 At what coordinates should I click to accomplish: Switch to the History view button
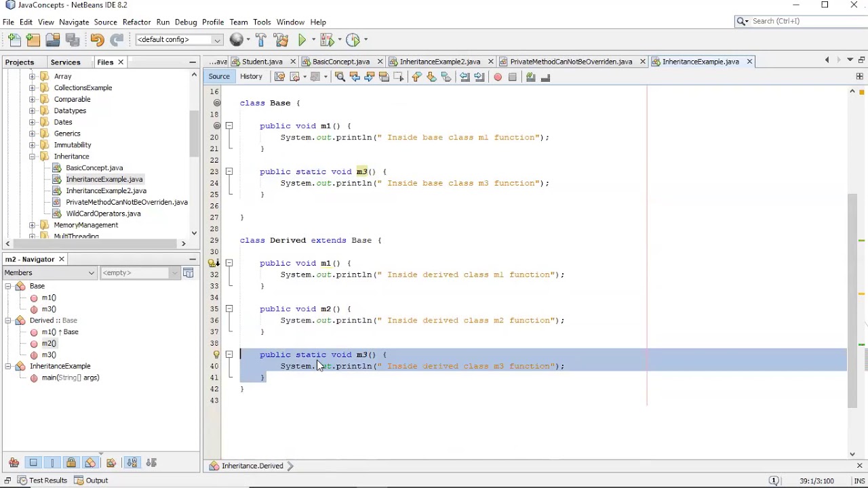(x=251, y=77)
